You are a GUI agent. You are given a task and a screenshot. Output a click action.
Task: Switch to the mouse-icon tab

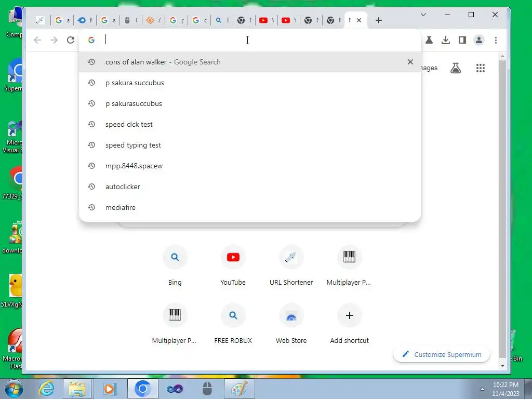[x=130, y=20]
